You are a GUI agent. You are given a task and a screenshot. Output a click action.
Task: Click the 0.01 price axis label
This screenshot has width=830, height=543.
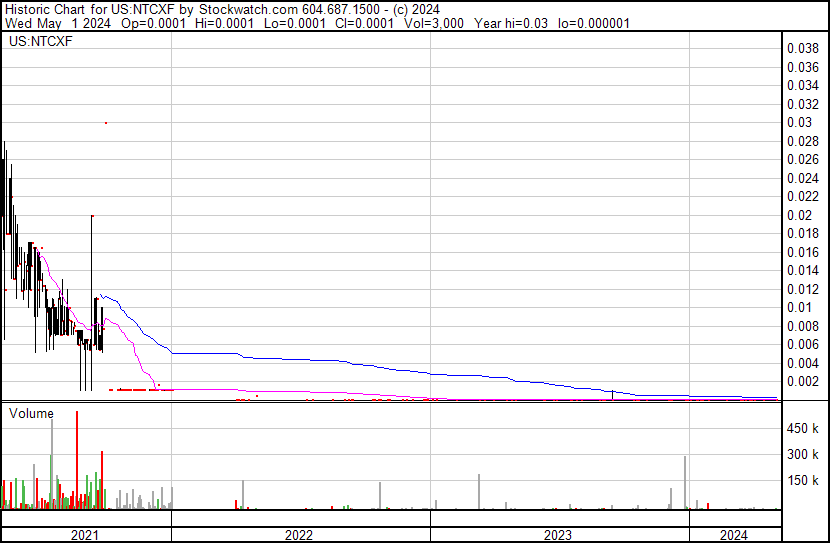[799, 307]
